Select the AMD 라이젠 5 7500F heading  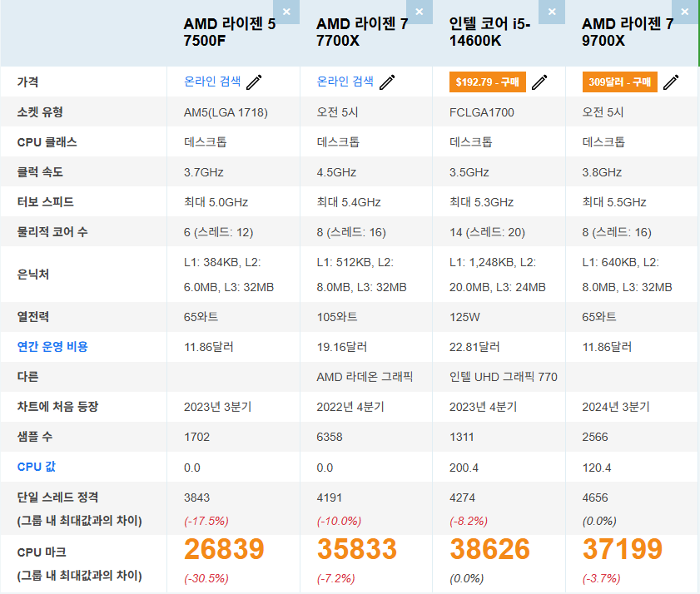click(x=230, y=32)
